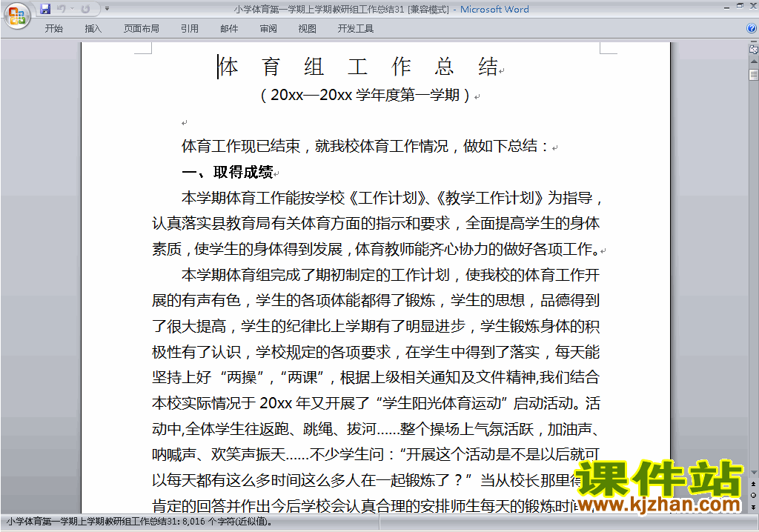Screen dimensions: 759x532
Task: Select the 邮件 ribbon tab
Action: [x=229, y=29]
